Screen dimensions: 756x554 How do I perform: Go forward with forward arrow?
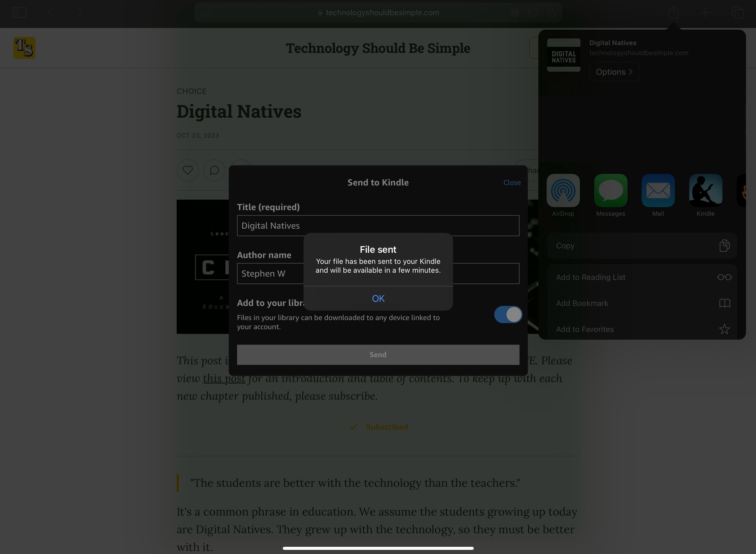tap(80, 13)
